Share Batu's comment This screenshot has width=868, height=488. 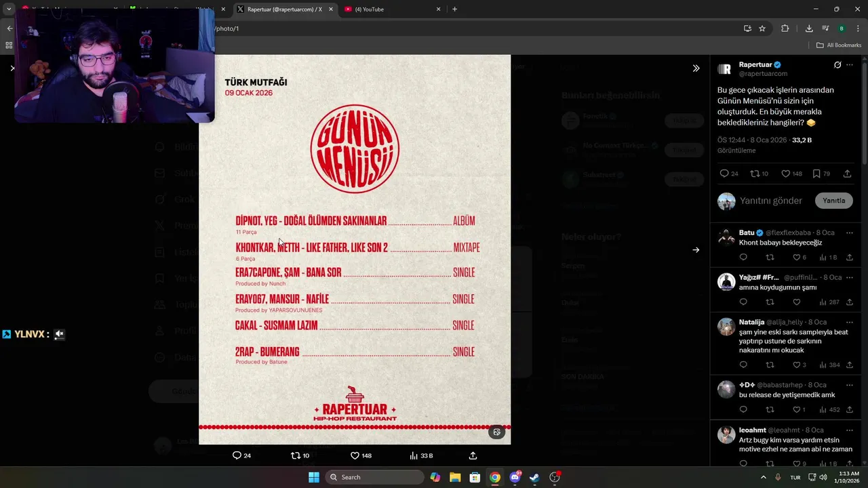pyautogui.click(x=850, y=258)
